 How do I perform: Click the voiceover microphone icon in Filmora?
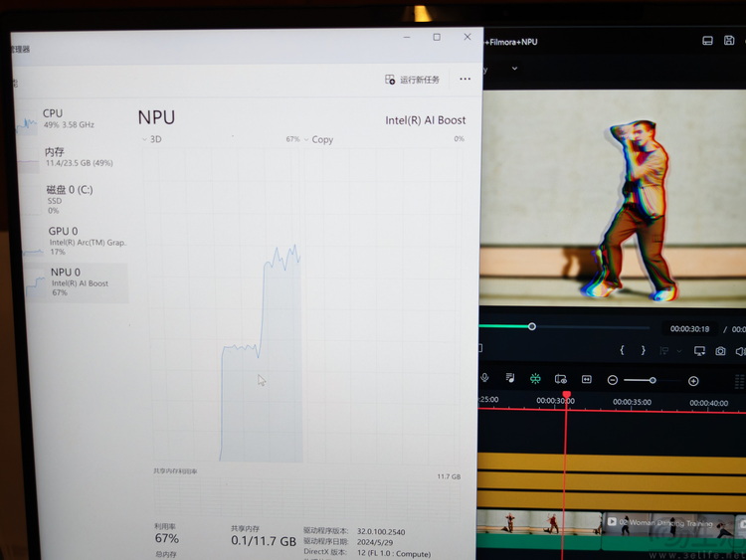pyautogui.click(x=484, y=378)
